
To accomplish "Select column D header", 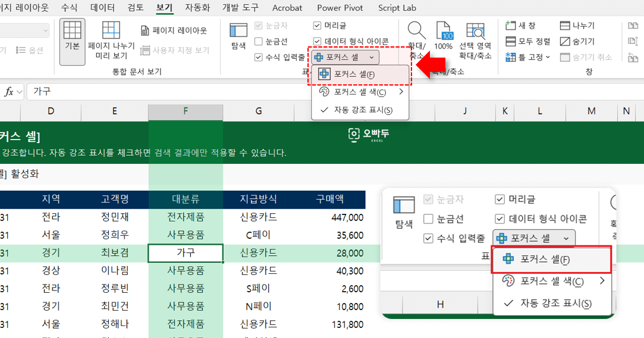I will 51,111.
